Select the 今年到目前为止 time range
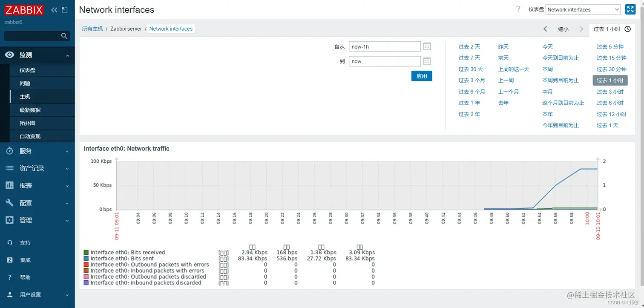 (x=561, y=125)
